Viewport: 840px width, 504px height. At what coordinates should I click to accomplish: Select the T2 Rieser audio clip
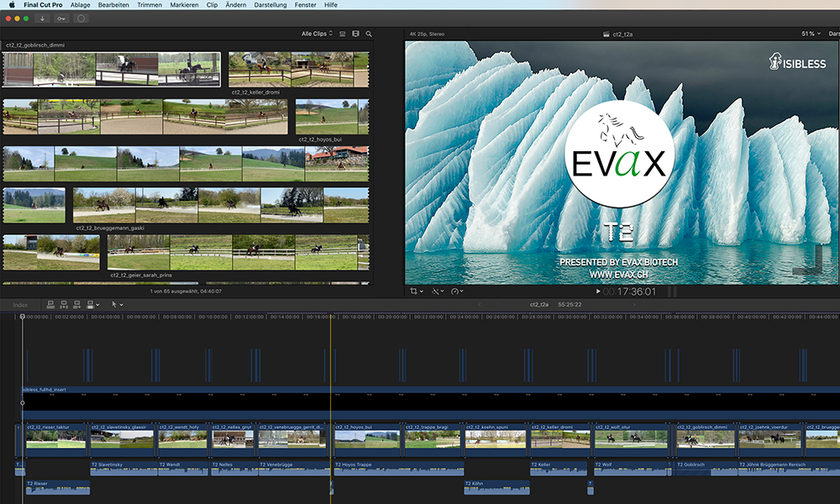[x=58, y=487]
